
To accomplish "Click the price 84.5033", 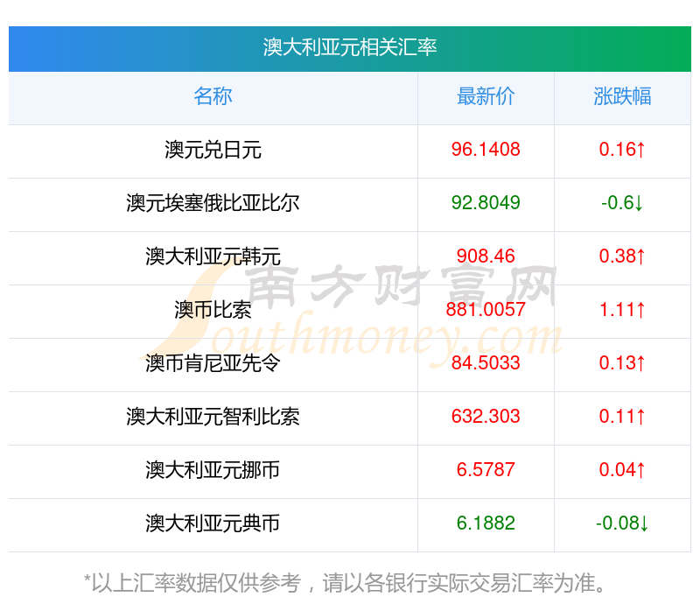I will click(486, 362).
